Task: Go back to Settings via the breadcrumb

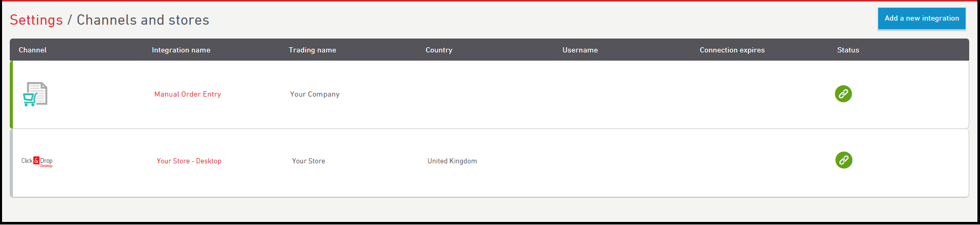Action: [36, 20]
